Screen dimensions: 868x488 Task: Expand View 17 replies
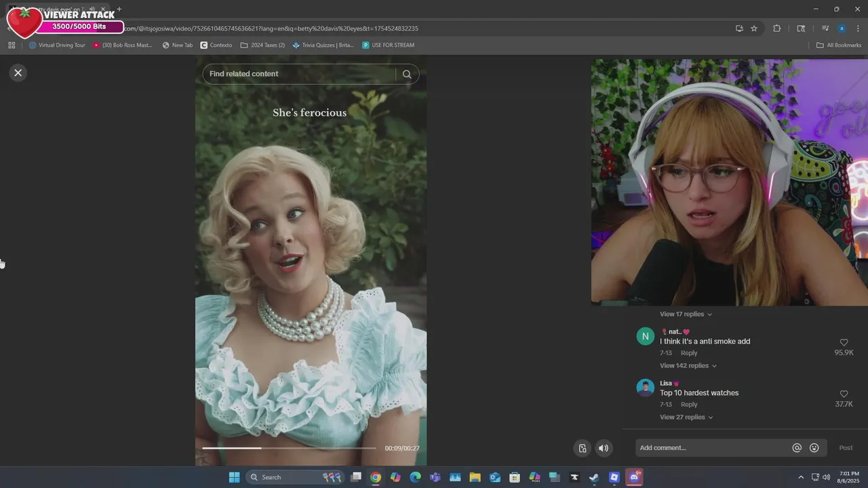[x=686, y=314]
